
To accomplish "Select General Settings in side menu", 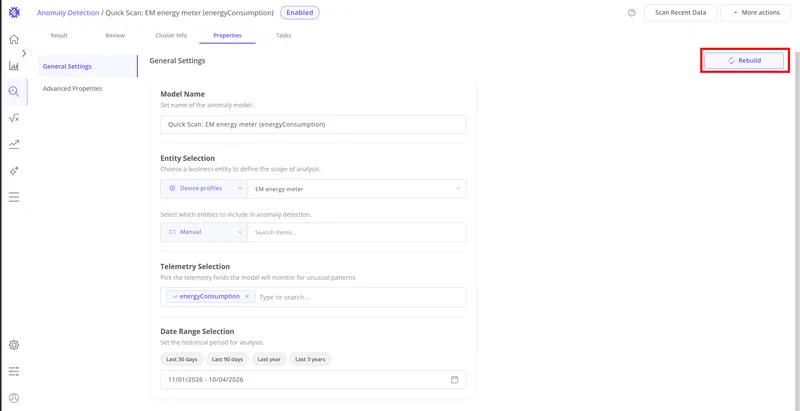I will (x=87, y=66).
